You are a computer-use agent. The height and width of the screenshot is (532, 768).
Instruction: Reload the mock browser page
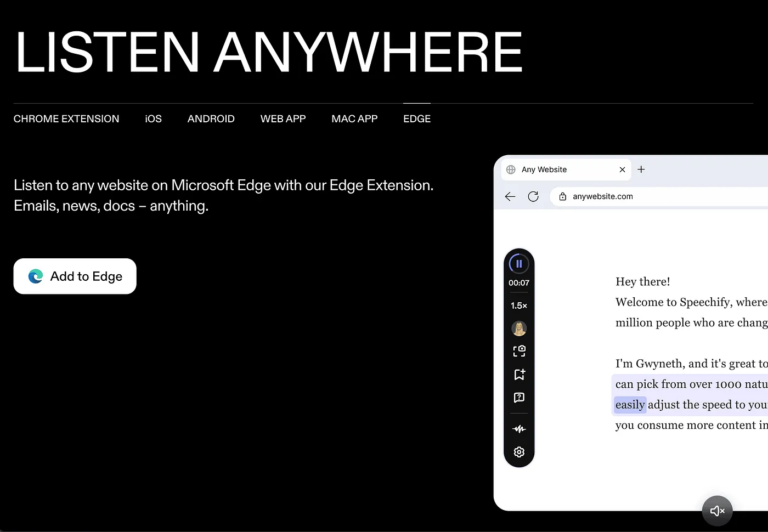tap(533, 196)
